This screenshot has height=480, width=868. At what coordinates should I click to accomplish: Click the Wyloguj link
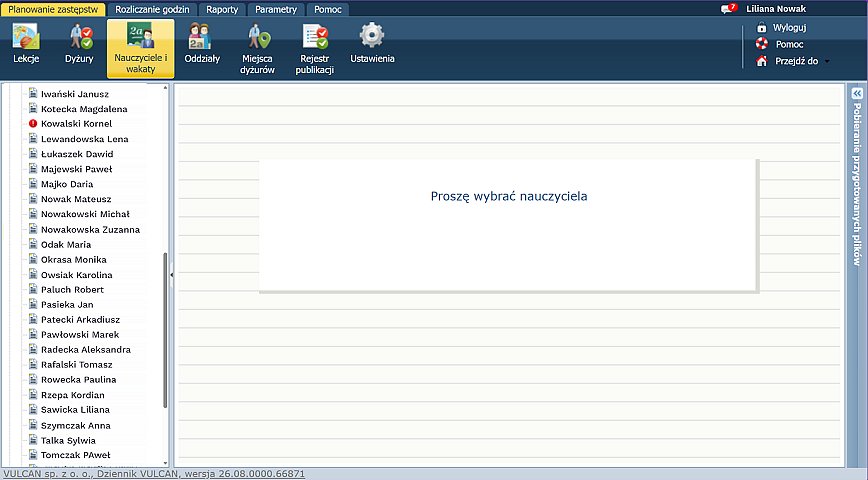coord(789,28)
